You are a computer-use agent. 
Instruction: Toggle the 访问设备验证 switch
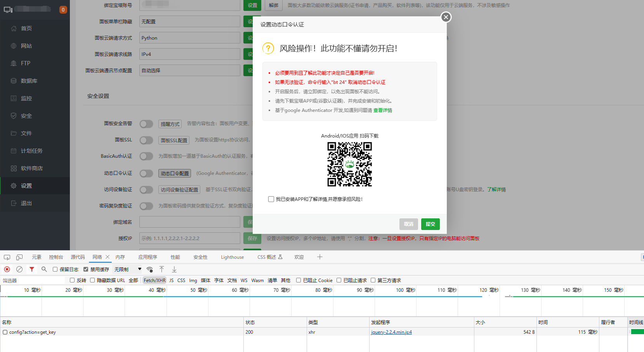[146, 190]
